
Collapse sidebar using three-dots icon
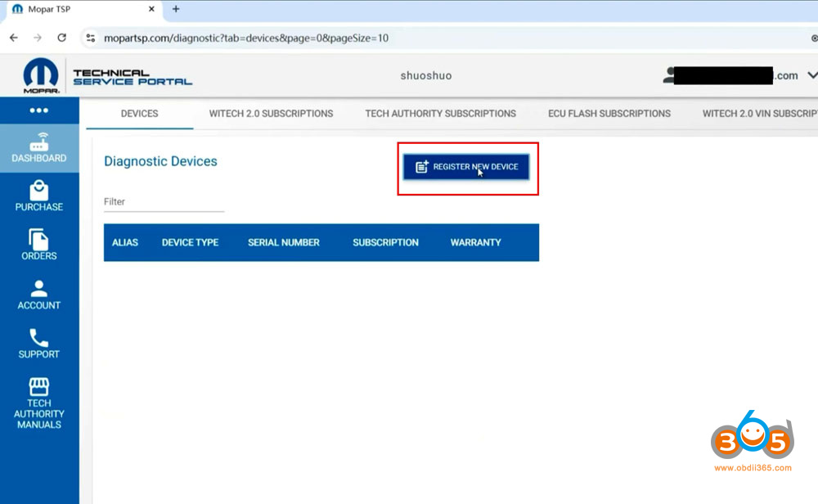(x=39, y=110)
